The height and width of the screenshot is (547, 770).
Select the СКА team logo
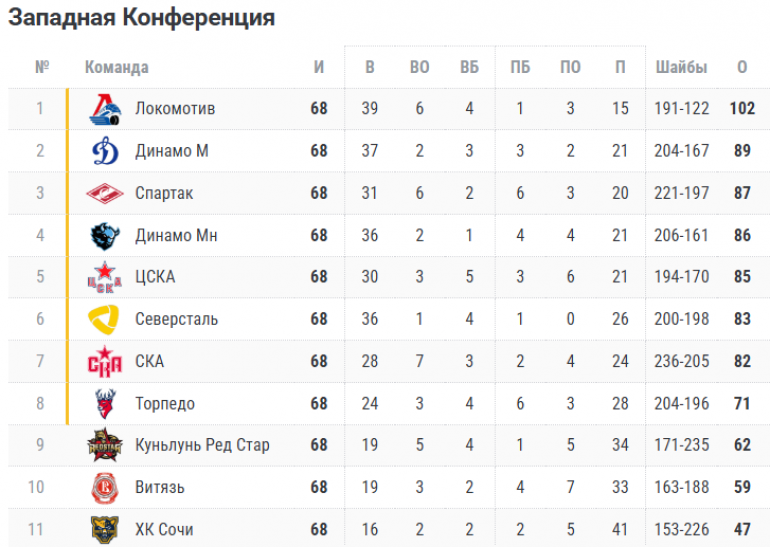coord(105,361)
